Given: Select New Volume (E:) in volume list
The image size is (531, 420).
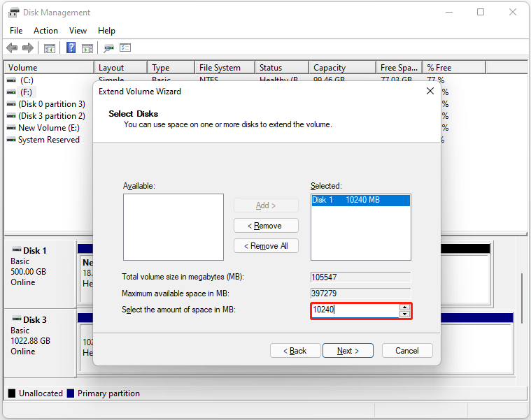Looking at the screenshot, I should click(x=48, y=128).
